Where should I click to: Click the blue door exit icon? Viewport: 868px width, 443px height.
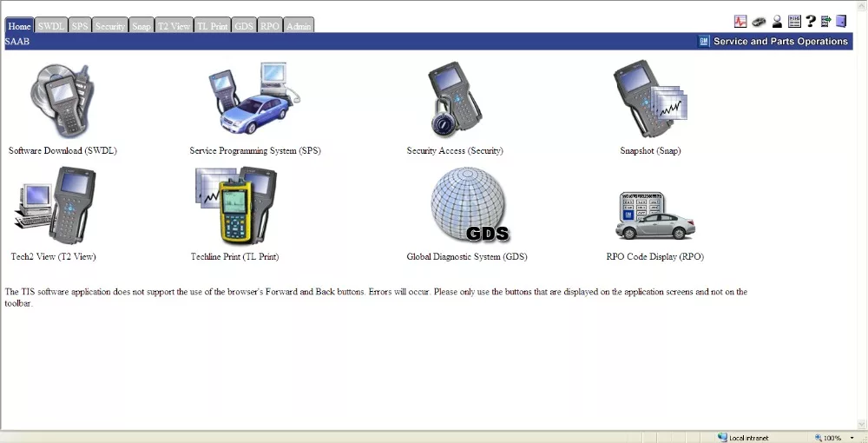coord(841,22)
